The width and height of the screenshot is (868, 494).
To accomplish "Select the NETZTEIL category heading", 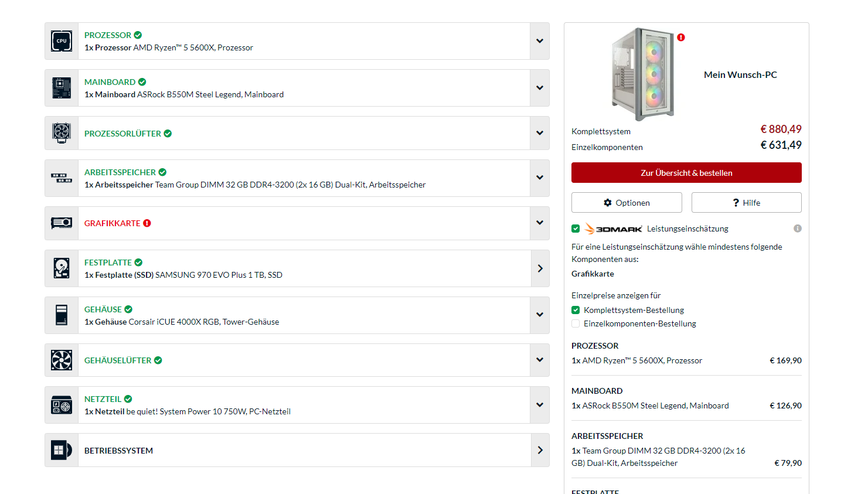I will (103, 399).
